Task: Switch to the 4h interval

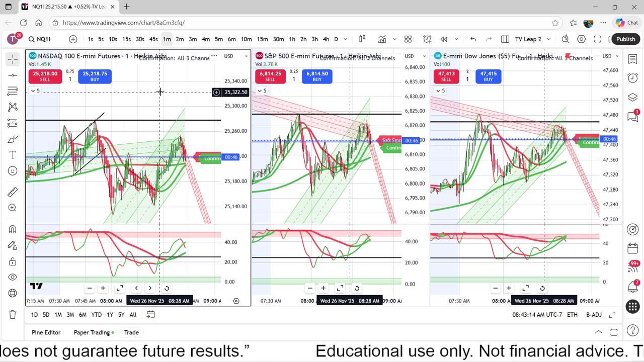Action: tap(326, 39)
